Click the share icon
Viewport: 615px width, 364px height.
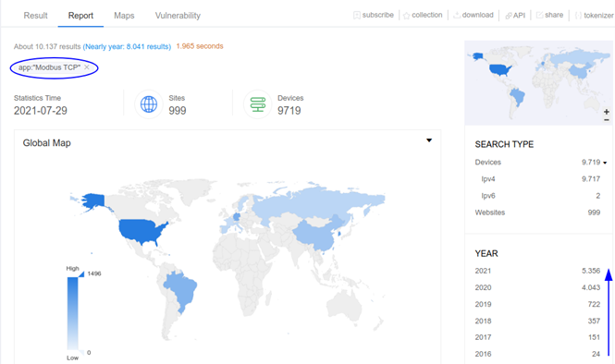click(540, 15)
